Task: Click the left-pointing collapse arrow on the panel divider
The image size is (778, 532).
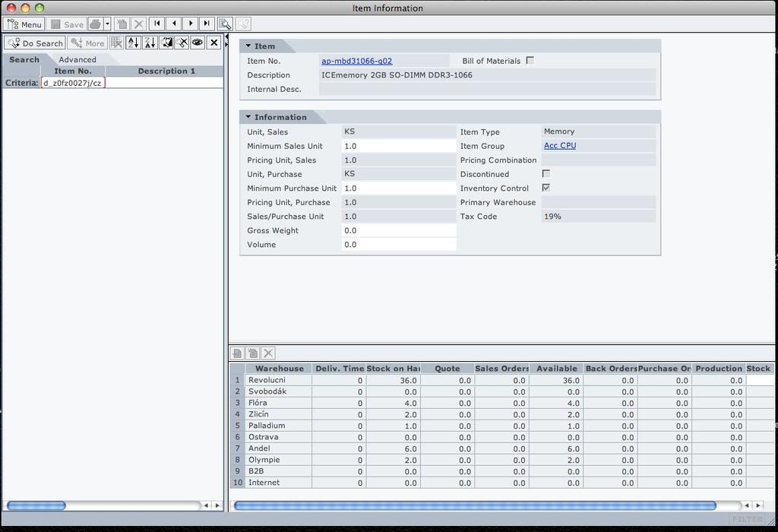Action: tap(226, 36)
